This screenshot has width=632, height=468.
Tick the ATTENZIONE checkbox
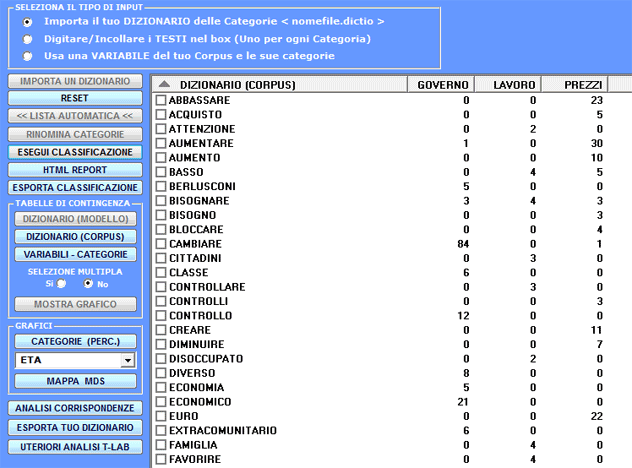(x=161, y=129)
